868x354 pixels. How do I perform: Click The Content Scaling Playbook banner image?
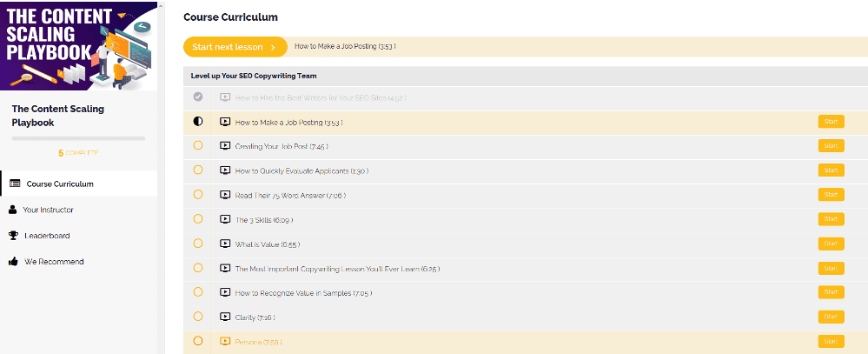pyautogui.click(x=78, y=45)
